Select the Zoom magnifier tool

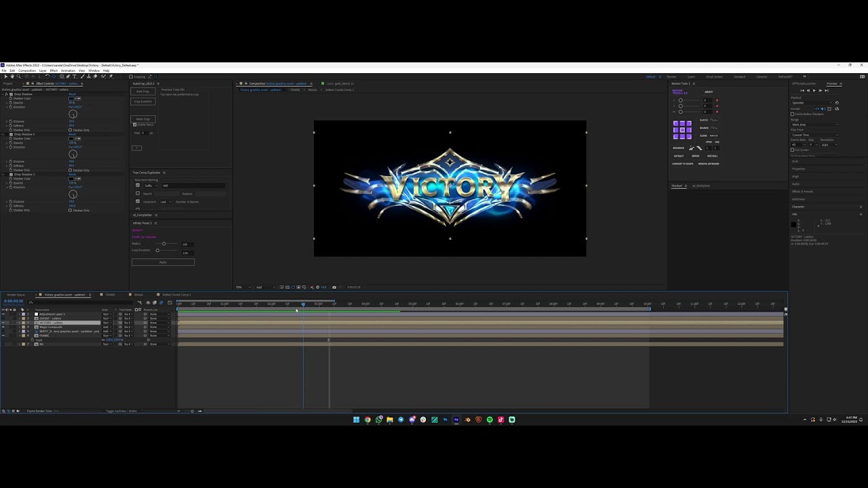click(x=18, y=77)
